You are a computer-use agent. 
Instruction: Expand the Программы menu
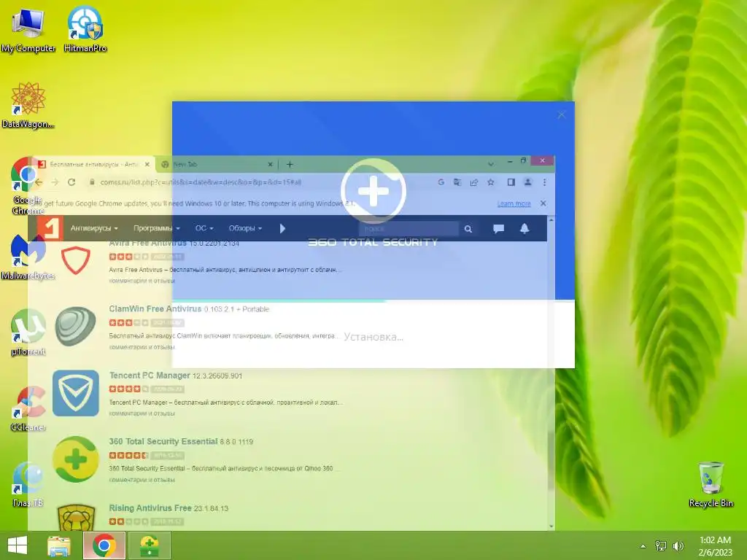click(157, 228)
